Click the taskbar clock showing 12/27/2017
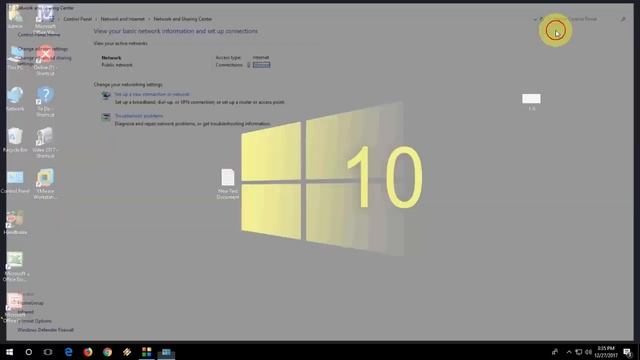Screen dimensions: 640x360 (606, 352)
